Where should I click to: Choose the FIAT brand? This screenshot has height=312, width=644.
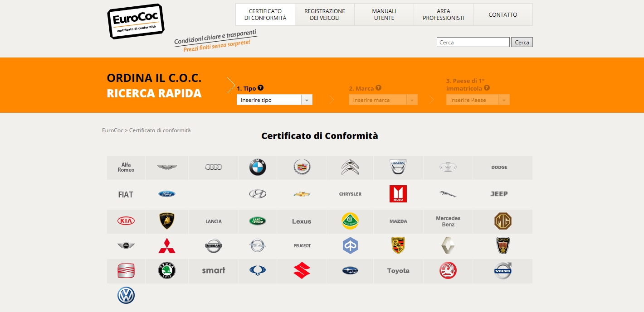click(126, 194)
